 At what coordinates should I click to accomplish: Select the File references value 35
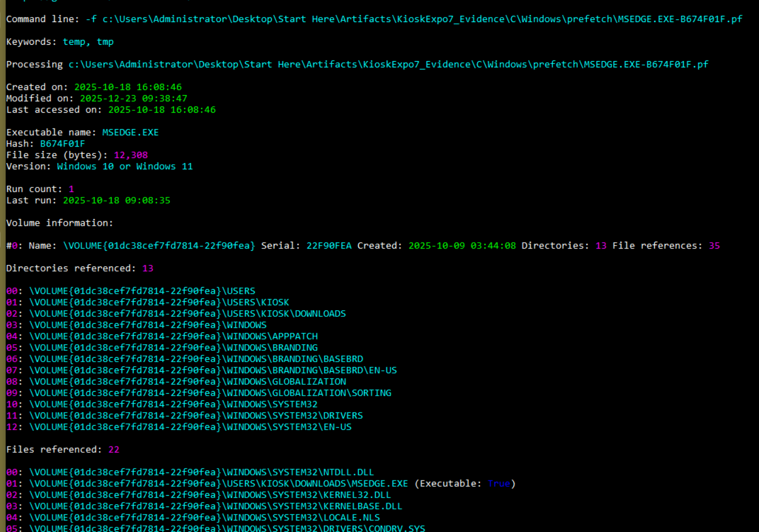(714, 246)
